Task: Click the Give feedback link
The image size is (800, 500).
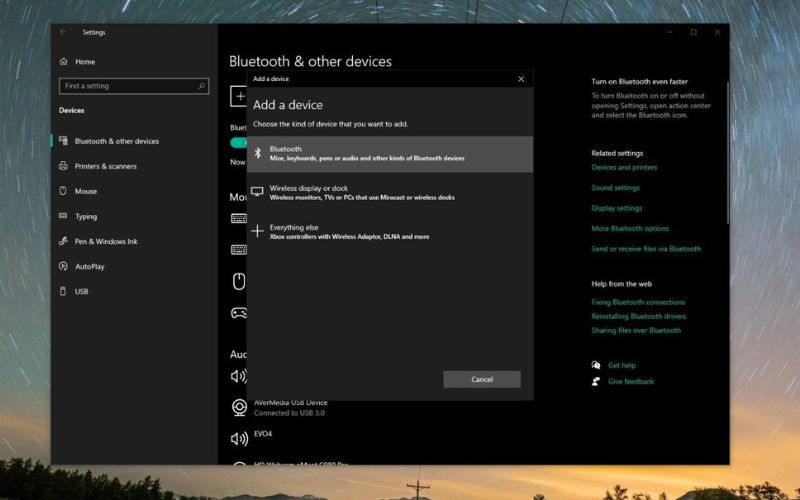Action: click(x=631, y=382)
